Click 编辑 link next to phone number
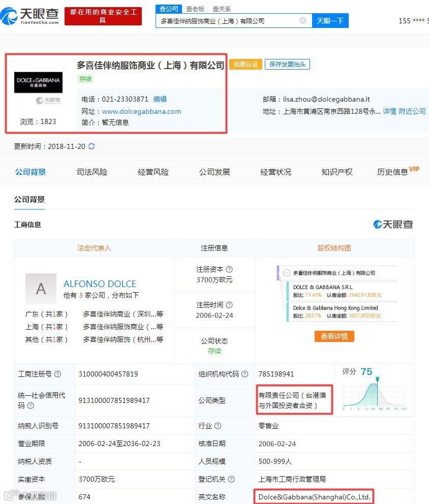The height and width of the screenshot is (504, 429). pyautogui.click(x=160, y=99)
